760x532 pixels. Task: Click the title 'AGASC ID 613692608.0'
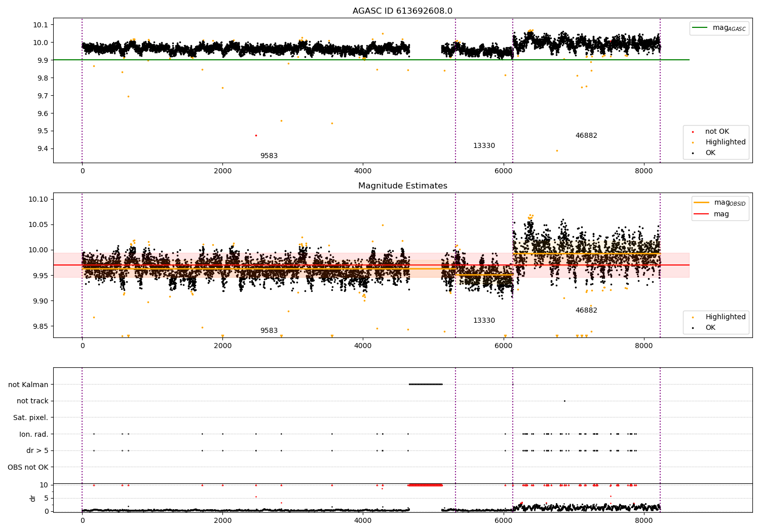click(402, 11)
